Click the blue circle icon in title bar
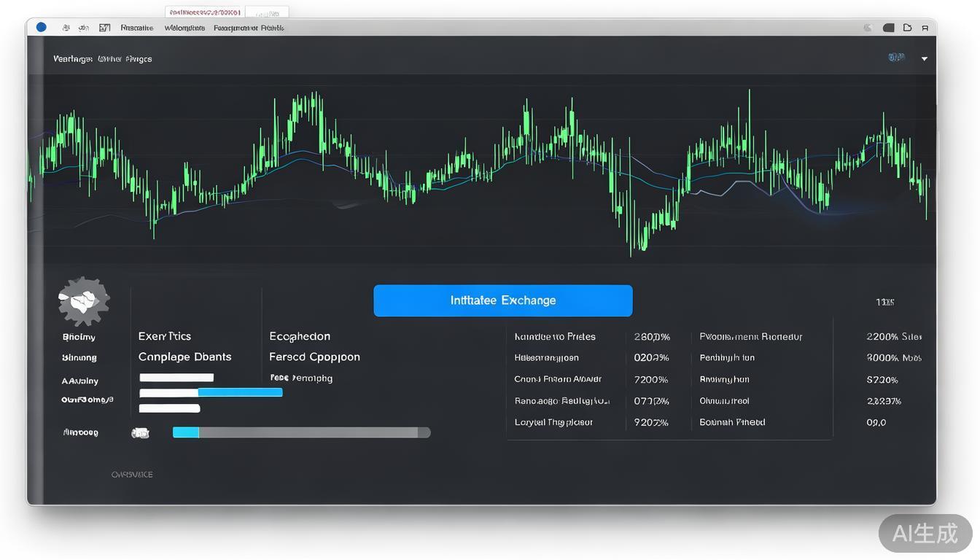Viewport: 980px width, 560px height. 42,28
